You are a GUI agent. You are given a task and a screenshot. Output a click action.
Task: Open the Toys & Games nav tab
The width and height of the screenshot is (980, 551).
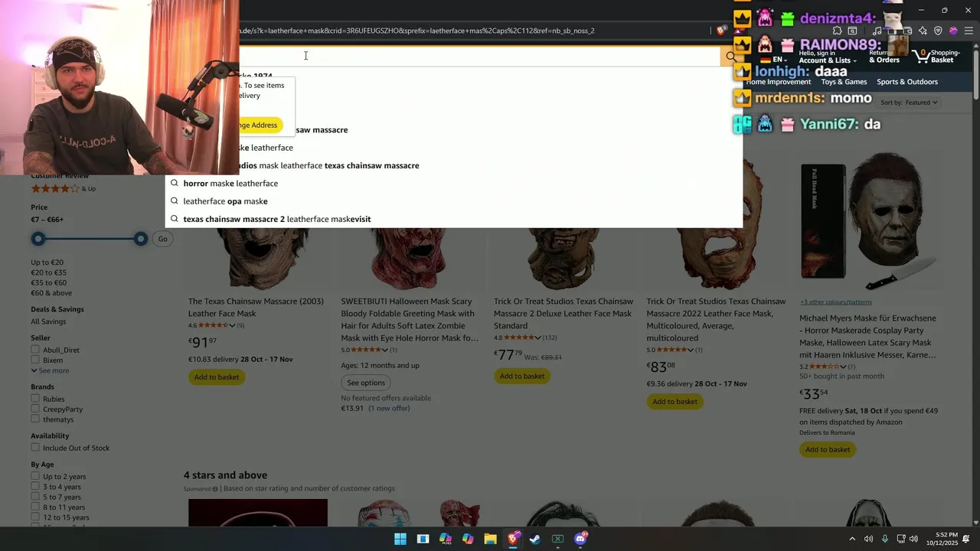[x=844, y=82]
